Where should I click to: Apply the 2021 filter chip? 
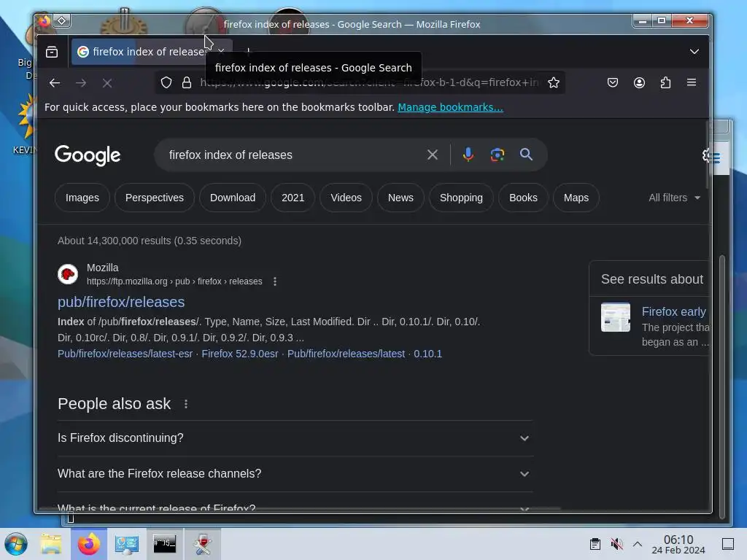[x=293, y=198]
